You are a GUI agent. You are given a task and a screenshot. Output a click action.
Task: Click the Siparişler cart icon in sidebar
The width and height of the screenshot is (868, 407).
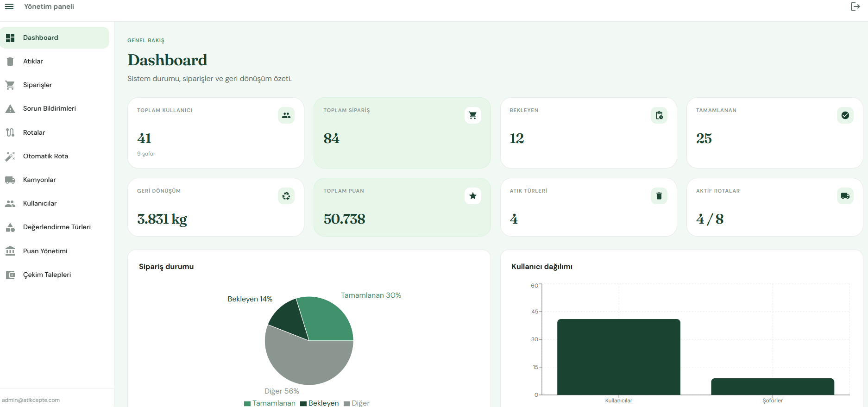click(x=10, y=85)
